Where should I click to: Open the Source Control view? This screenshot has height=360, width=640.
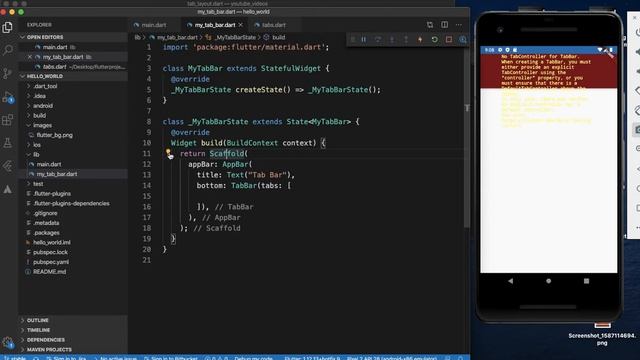[7, 73]
